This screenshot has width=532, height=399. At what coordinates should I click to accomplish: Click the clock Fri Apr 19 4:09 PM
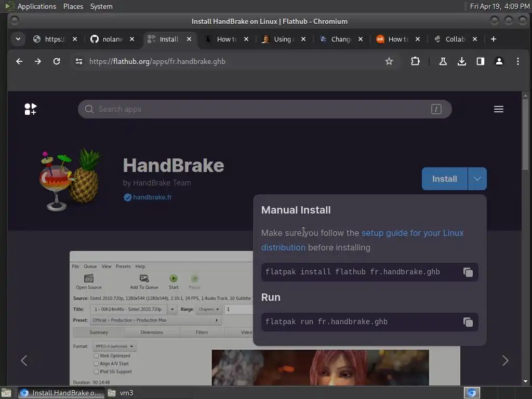(x=499, y=6)
